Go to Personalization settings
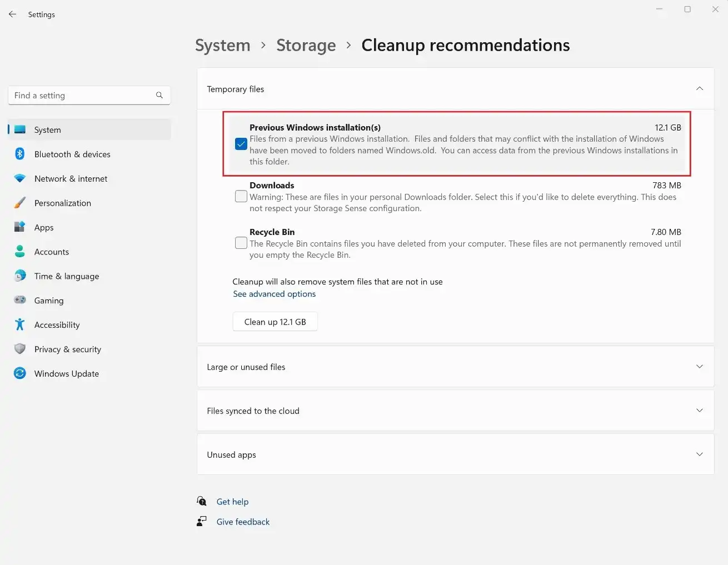The image size is (728, 565). [89, 203]
